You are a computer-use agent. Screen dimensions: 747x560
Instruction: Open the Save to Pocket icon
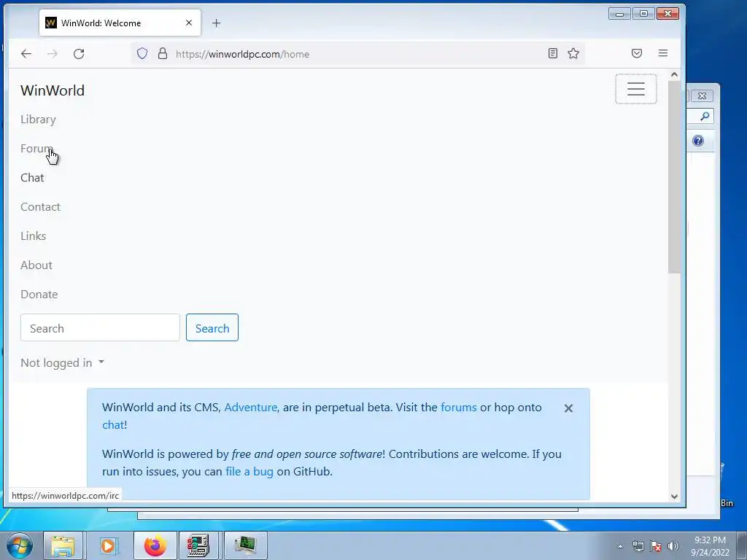click(636, 53)
